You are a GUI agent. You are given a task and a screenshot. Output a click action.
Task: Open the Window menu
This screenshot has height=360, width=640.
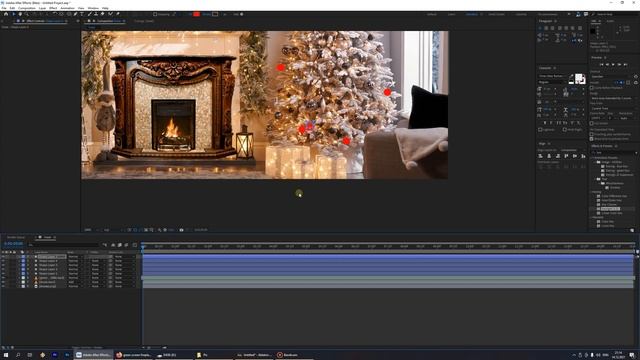(x=93, y=8)
